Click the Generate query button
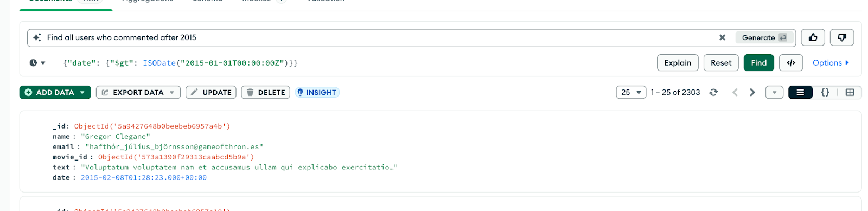The image size is (868, 211). pos(764,37)
